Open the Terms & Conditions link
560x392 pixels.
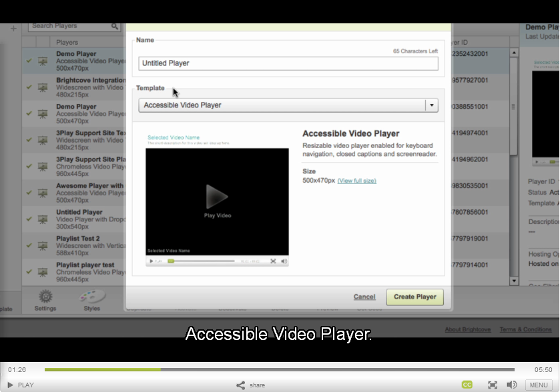526,329
